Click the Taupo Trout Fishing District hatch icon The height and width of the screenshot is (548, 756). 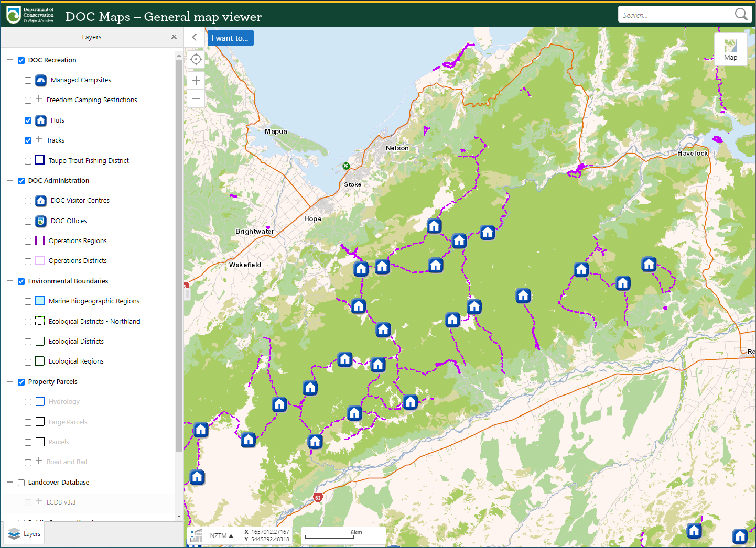40,160
